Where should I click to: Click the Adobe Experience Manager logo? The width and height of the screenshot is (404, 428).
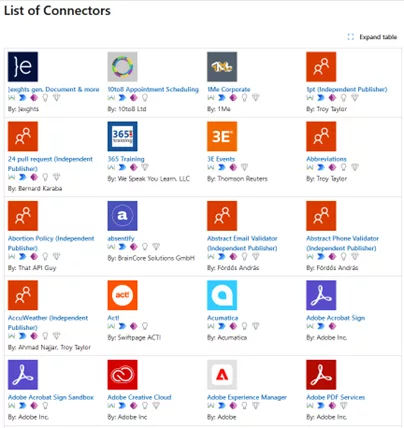click(x=222, y=375)
